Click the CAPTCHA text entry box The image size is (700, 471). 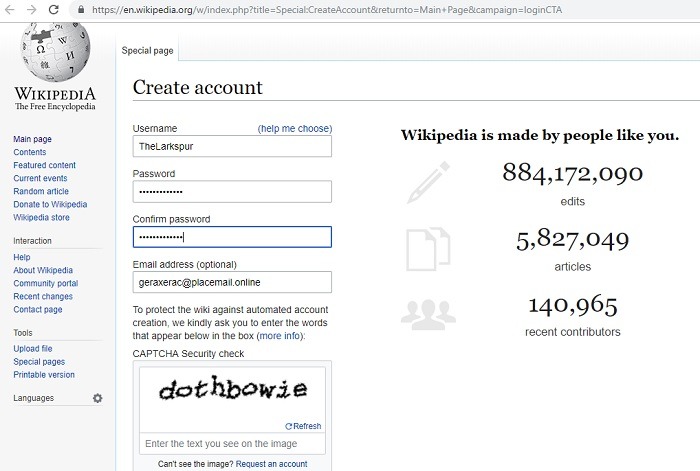click(232, 443)
